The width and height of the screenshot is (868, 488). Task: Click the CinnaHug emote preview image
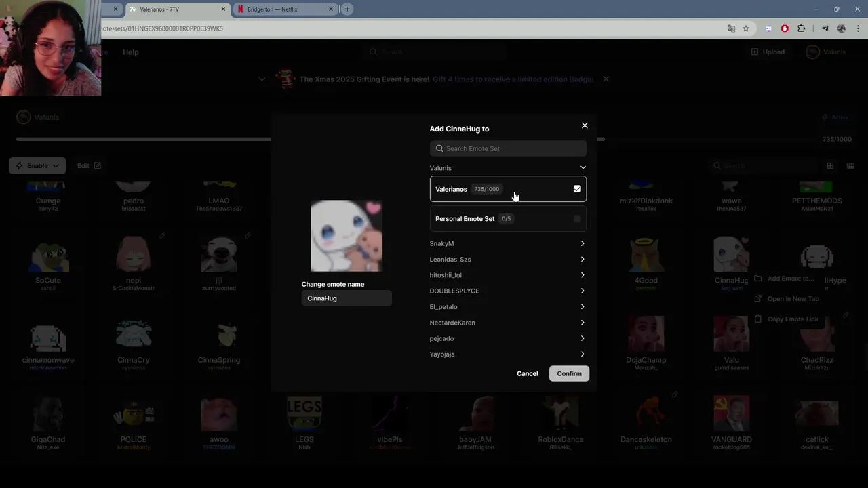(x=347, y=236)
